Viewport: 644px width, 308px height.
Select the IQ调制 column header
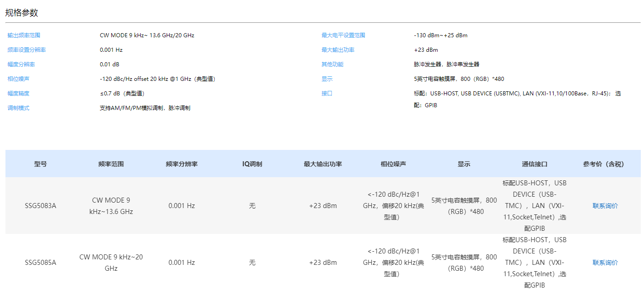point(252,164)
